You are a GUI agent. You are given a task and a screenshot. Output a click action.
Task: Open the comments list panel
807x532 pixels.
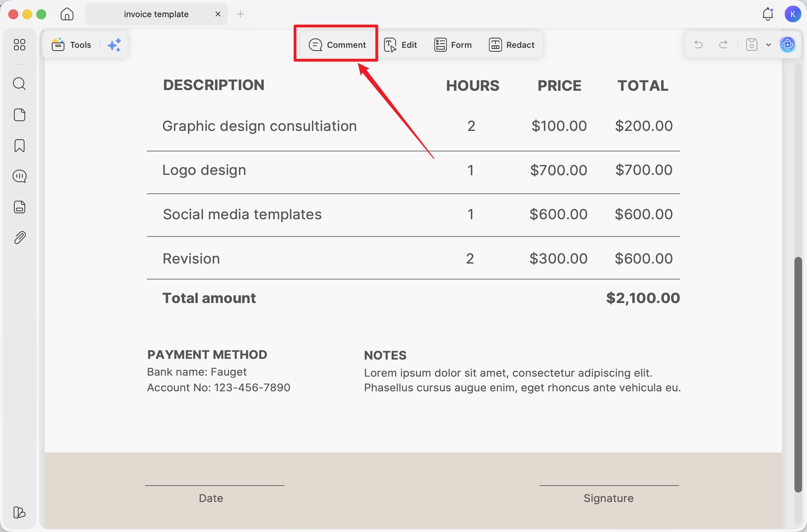pyautogui.click(x=20, y=176)
